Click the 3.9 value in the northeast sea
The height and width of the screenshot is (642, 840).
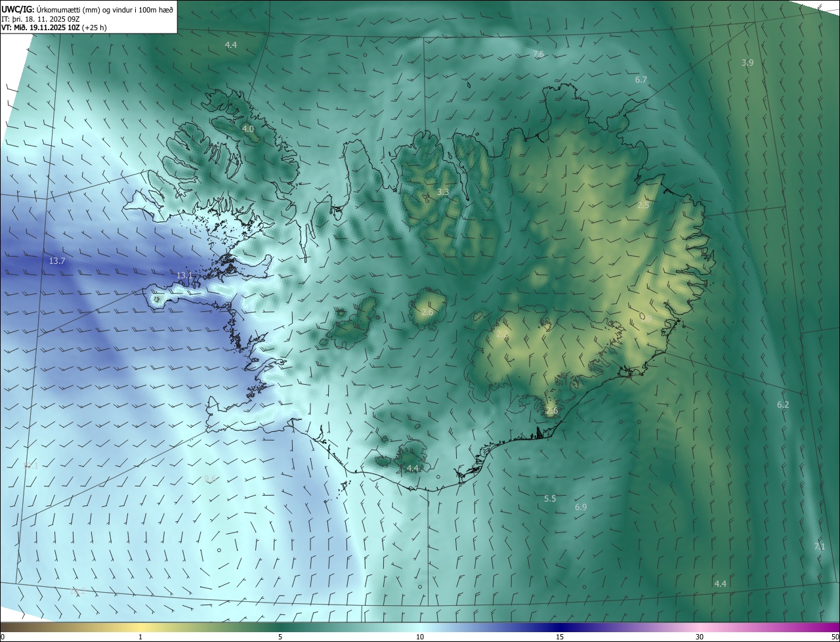point(747,62)
